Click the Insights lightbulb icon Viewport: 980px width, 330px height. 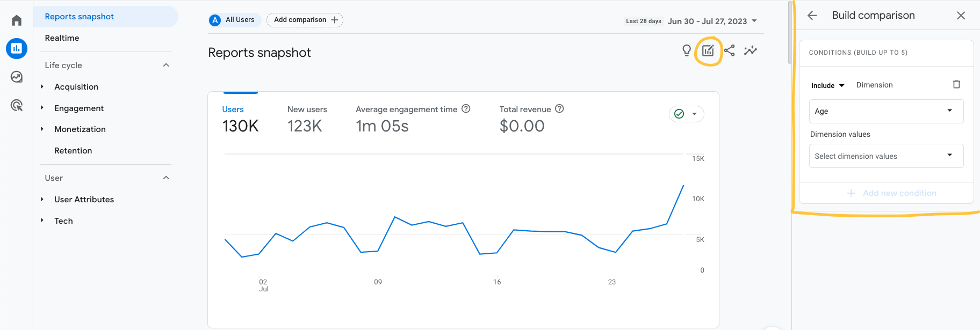pyautogui.click(x=687, y=50)
